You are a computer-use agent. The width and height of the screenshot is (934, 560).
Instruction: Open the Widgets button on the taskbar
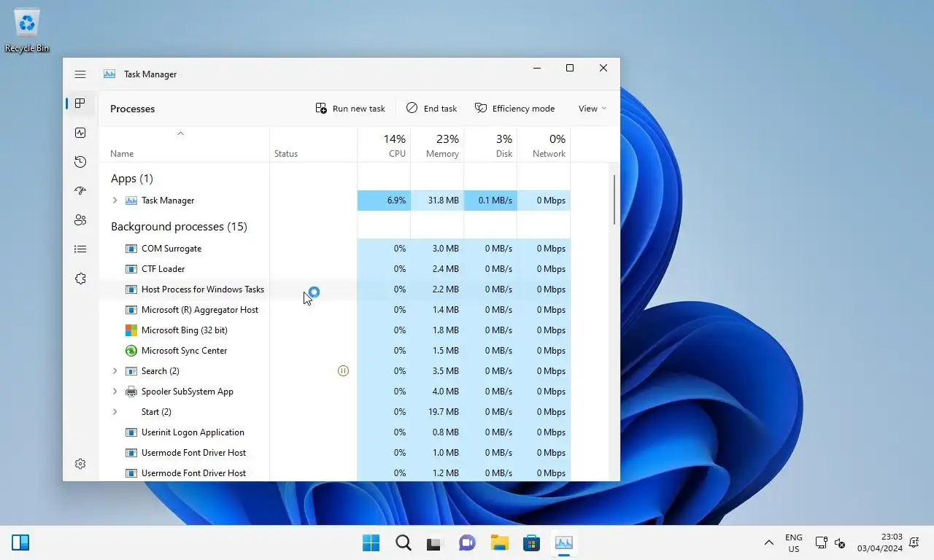pos(20,542)
